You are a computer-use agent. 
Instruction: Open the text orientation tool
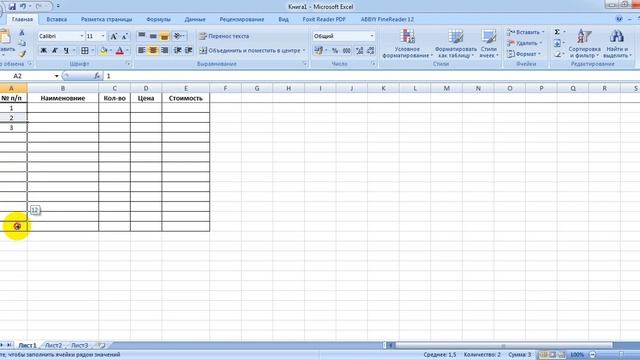coord(179,36)
